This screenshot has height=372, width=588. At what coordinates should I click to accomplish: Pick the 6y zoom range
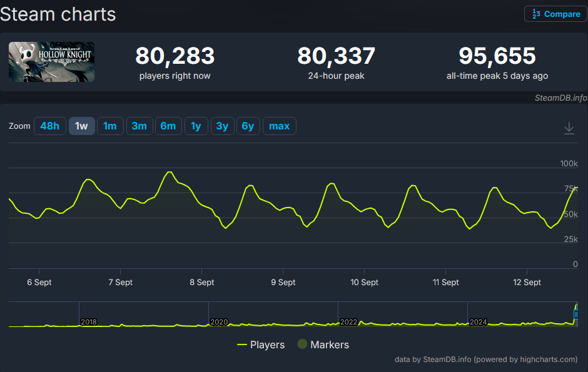pos(248,126)
